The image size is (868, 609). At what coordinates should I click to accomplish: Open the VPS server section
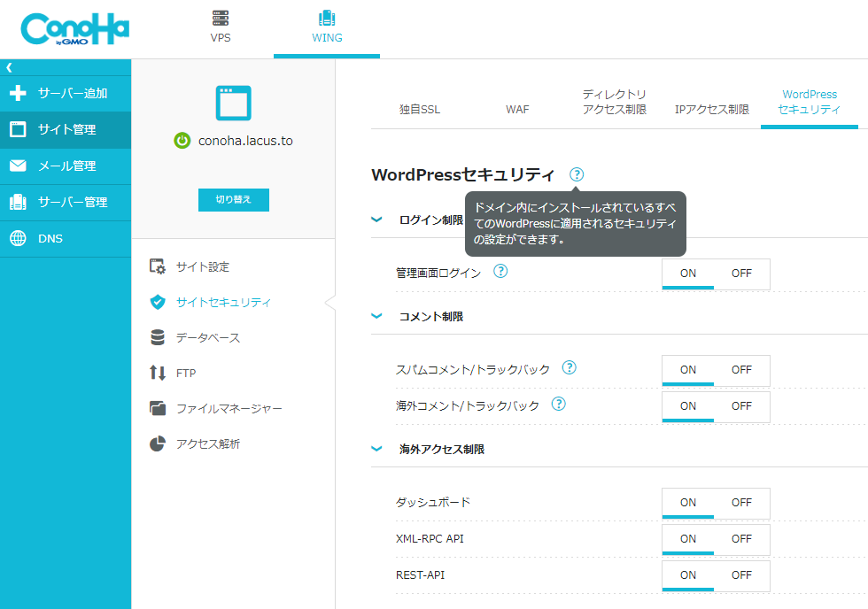pos(221,27)
